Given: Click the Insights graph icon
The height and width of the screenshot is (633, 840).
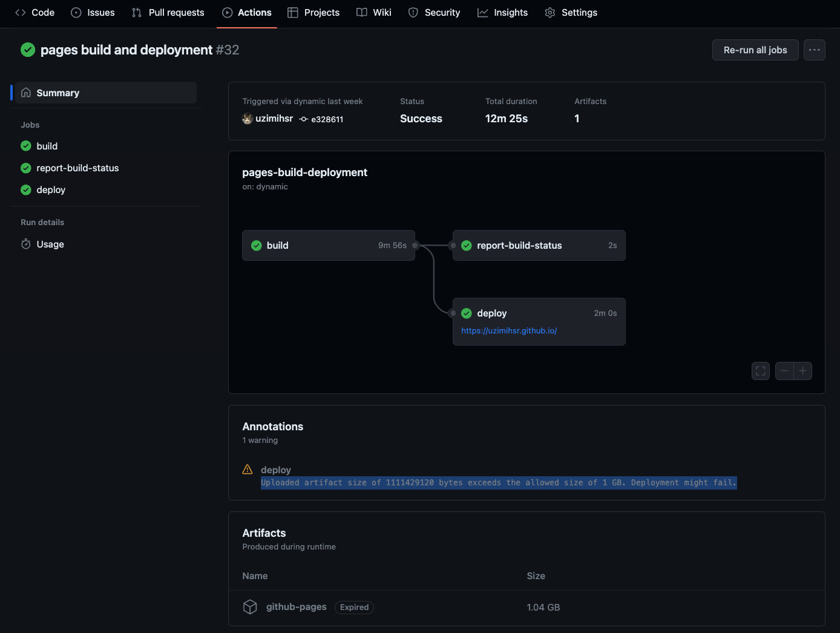Looking at the screenshot, I should coord(483,13).
